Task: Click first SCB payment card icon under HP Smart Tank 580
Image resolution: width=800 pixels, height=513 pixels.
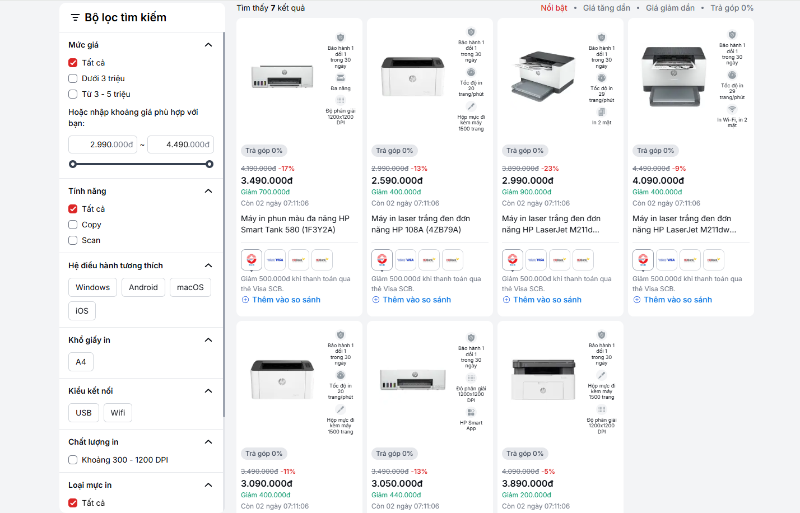Action: [x=251, y=259]
